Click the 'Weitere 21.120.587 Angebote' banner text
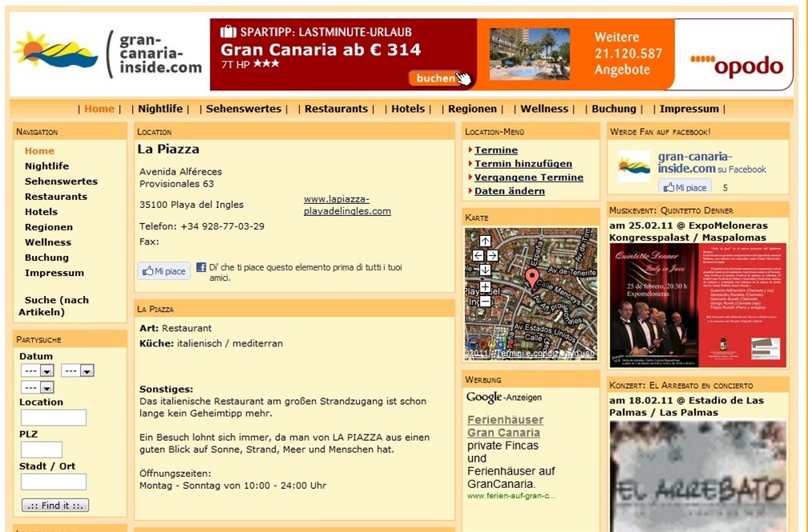 (x=628, y=53)
